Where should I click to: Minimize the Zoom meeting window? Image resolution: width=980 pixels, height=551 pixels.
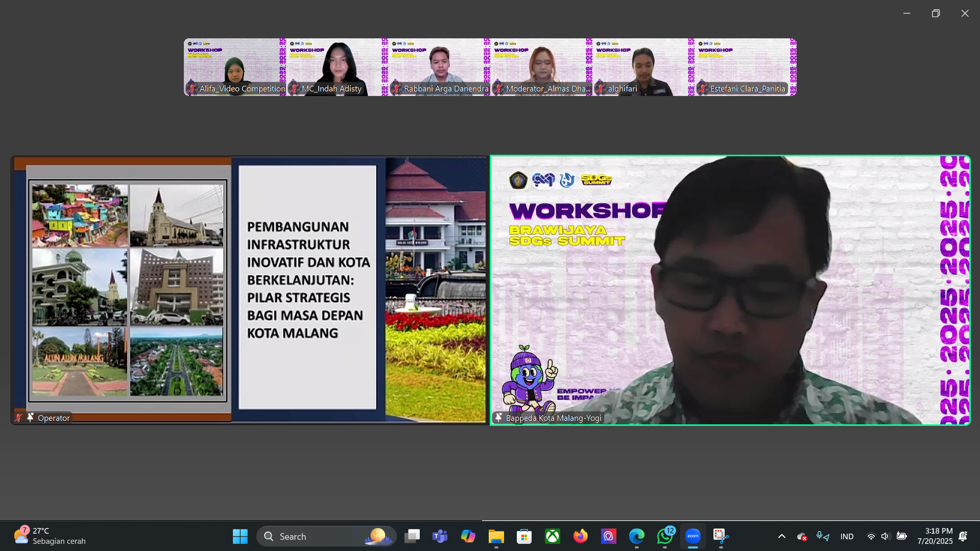[x=906, y=13]
